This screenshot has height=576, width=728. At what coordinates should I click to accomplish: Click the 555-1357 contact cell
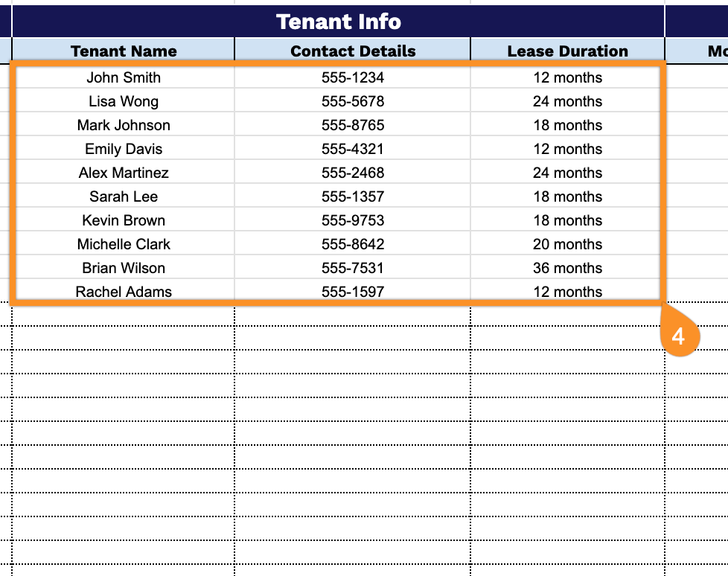click(353, 196)
